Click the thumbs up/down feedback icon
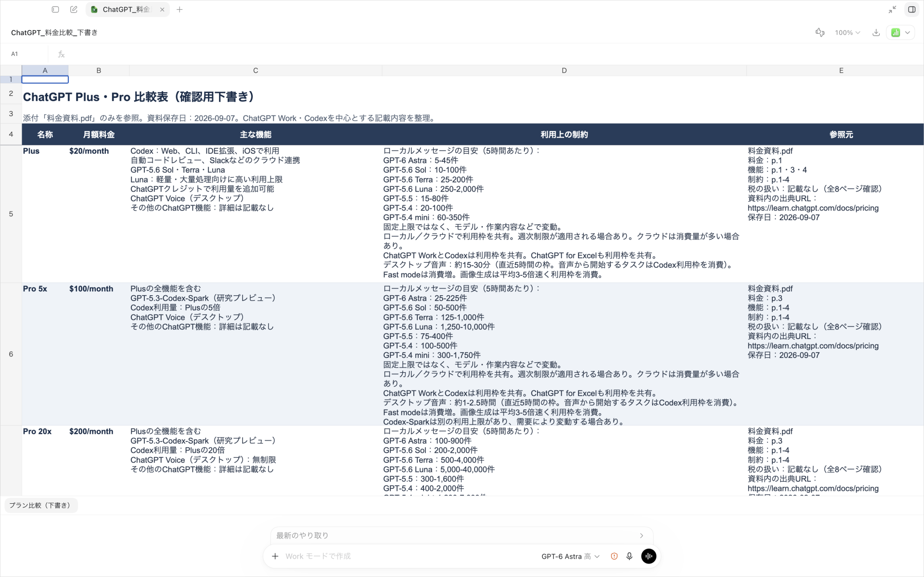 (x=820, y=32)
